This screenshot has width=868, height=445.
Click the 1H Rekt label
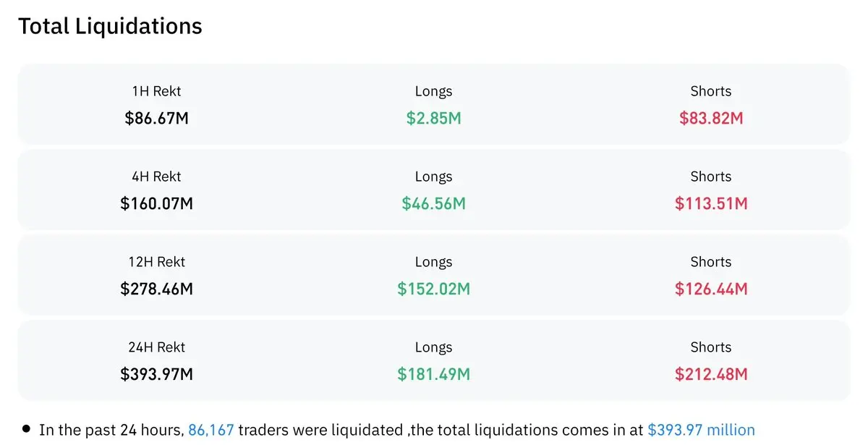[x=157, y=91]
